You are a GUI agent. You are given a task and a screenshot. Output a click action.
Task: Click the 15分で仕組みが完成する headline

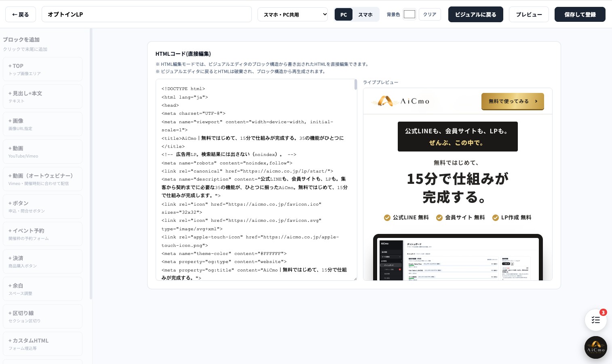[x=458, y=188]
